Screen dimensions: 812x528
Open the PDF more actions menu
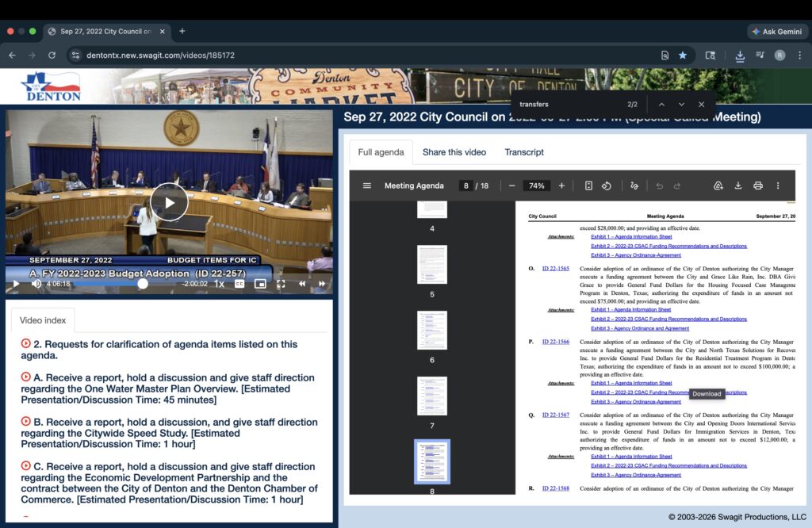(x=777, y=186)
